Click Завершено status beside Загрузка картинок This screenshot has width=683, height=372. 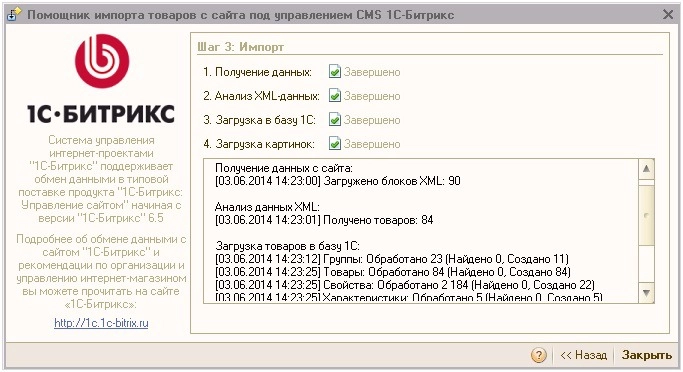[372, 144]
